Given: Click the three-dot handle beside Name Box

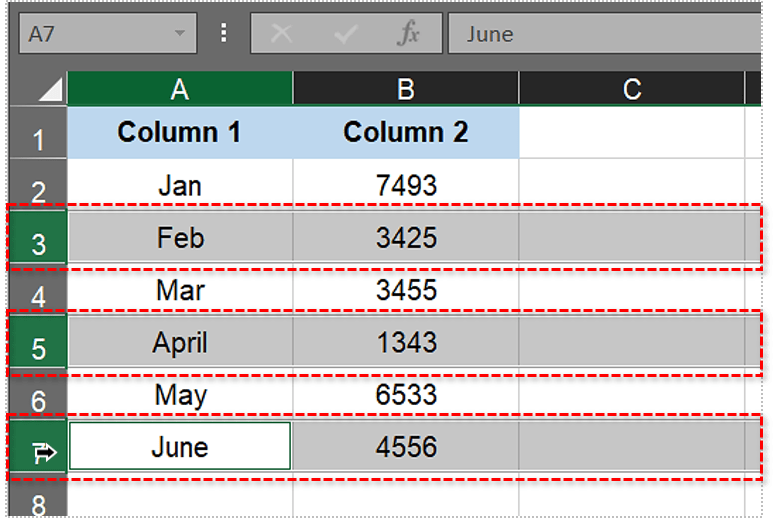Looking at the screenshot, I should [x=223, y=34].
